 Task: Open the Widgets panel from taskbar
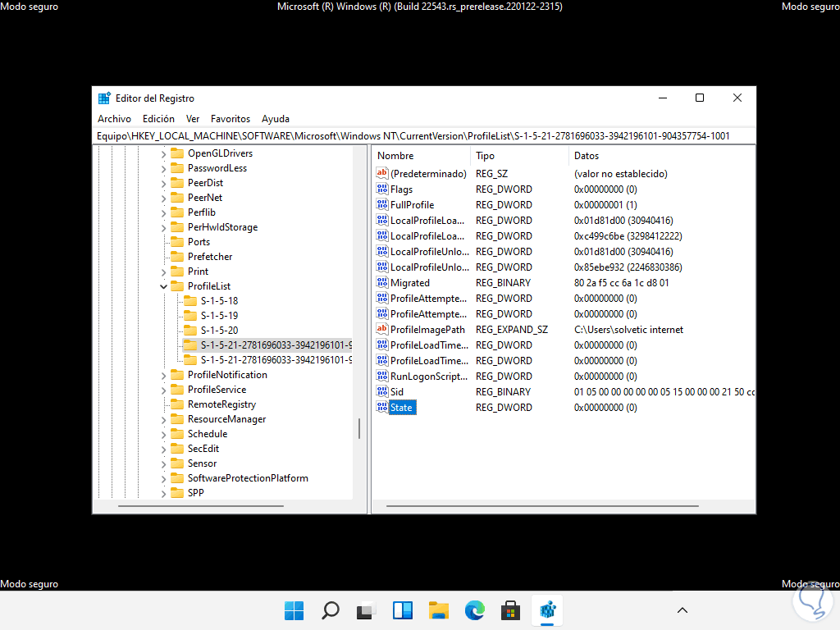403,610
